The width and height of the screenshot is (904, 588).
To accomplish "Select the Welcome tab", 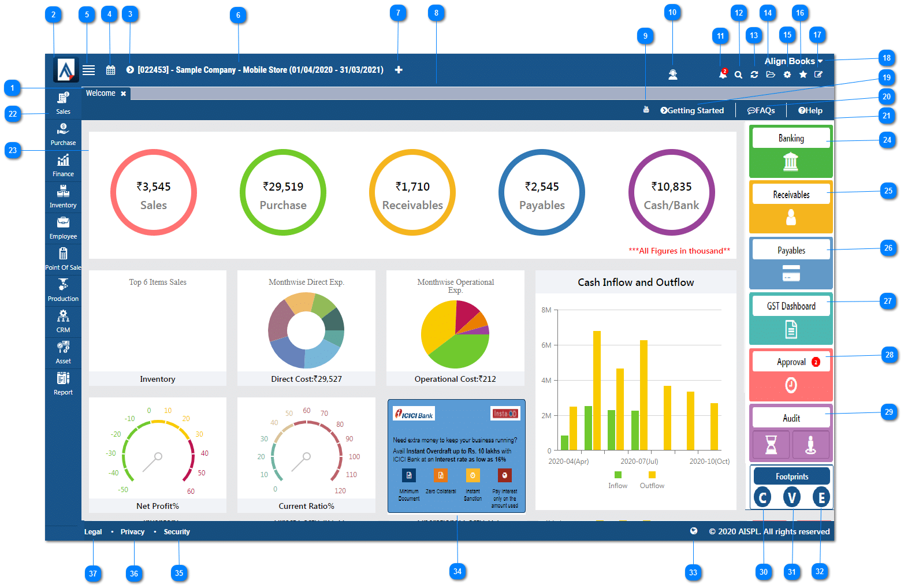I will 101,93.
